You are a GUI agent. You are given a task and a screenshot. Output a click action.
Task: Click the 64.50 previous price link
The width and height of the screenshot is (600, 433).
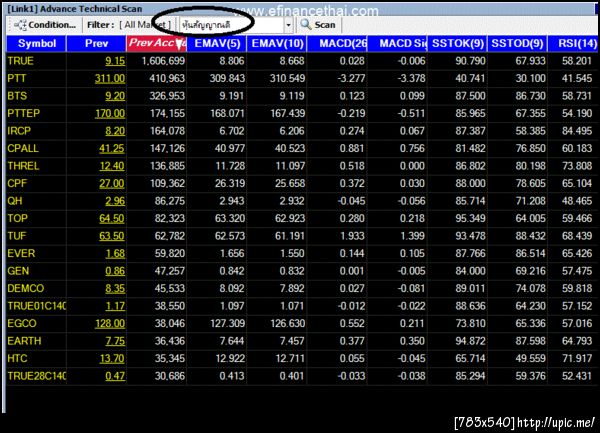[x=112, y=219]
